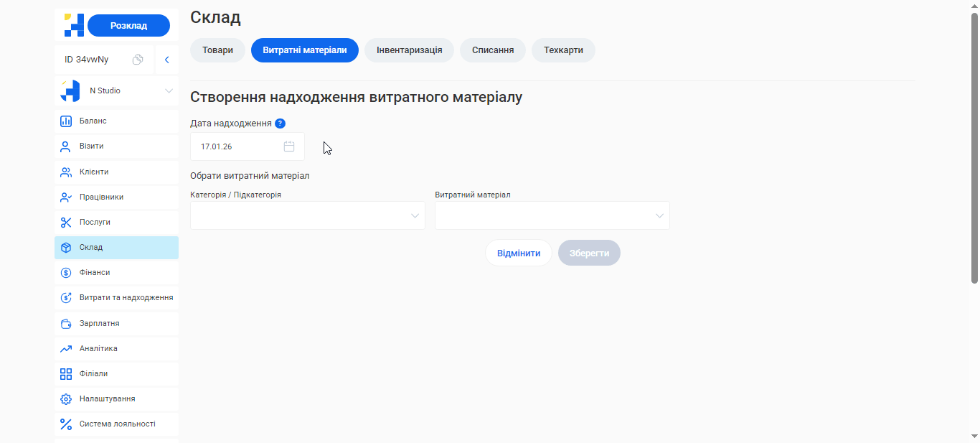980x443 pixels.
Task: Switch to the Товари tab
Action: click(217, 50)
